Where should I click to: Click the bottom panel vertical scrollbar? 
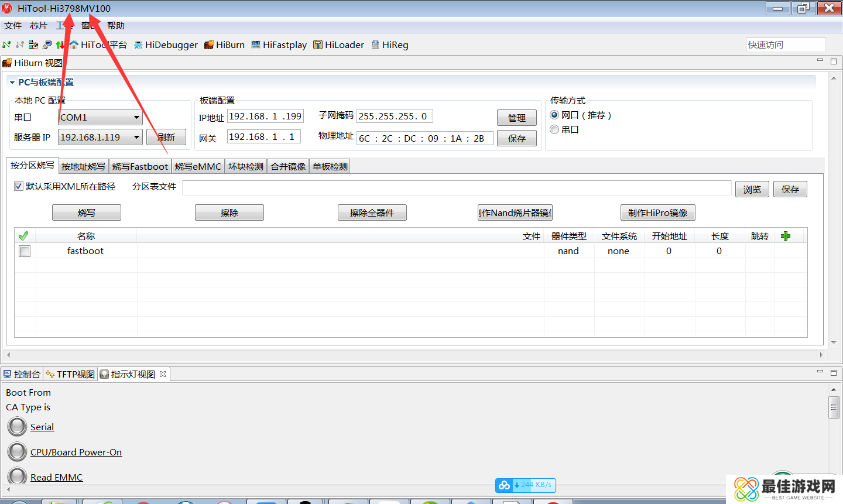tap(834, 407)
